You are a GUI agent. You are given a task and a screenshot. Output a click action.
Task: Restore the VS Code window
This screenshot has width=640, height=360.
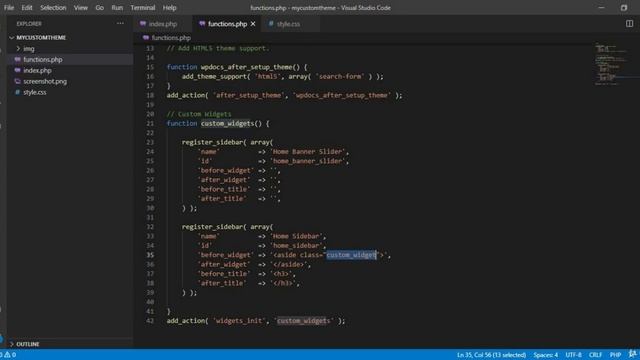624,8
